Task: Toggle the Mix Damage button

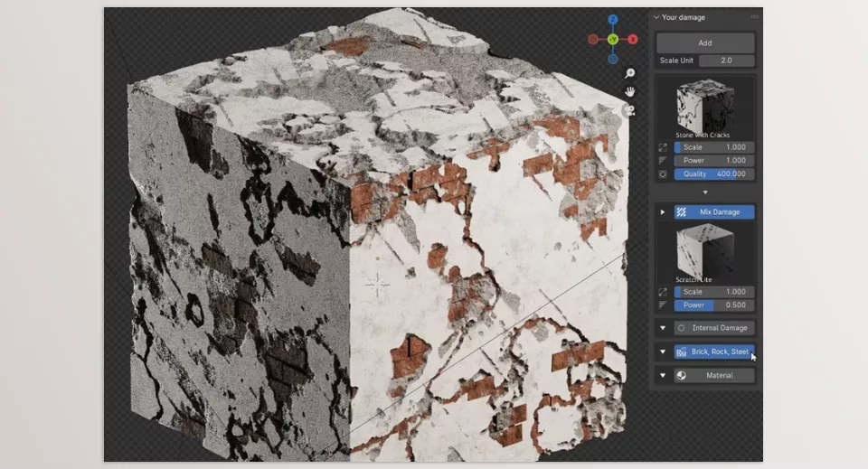Action: 713,212
